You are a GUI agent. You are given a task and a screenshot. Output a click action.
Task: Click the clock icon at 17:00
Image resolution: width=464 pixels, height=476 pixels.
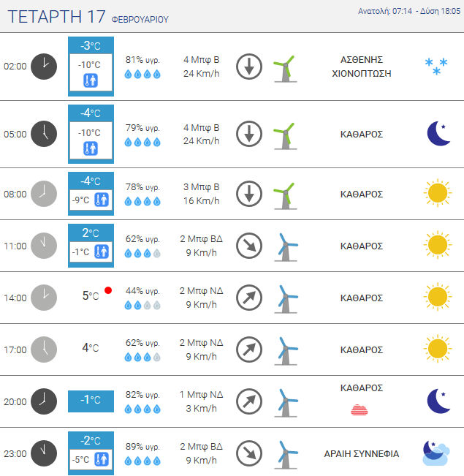(44, 350)
